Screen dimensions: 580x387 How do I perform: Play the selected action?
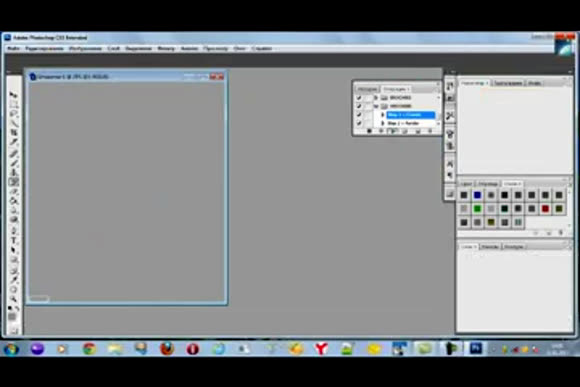tap(392, 131)
